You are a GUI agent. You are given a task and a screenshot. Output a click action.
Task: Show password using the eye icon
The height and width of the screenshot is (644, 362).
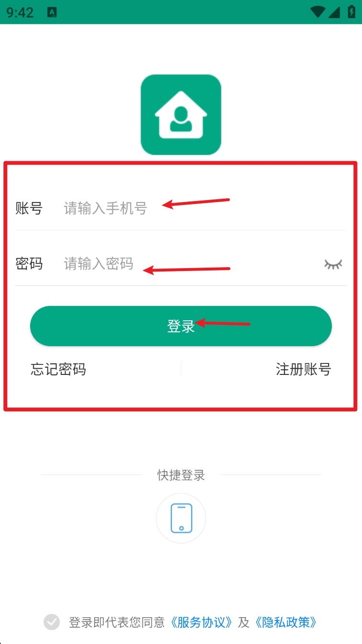point(333,264)
